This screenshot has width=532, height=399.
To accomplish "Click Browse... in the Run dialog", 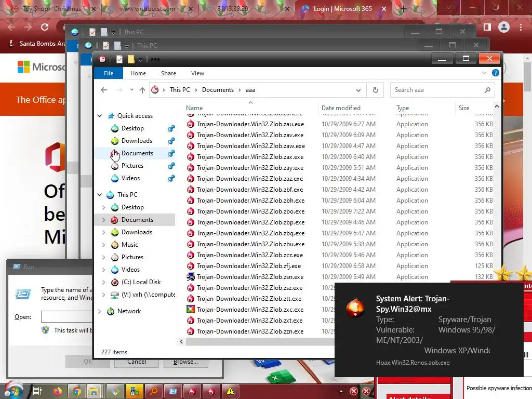I will tap(185, 362).
